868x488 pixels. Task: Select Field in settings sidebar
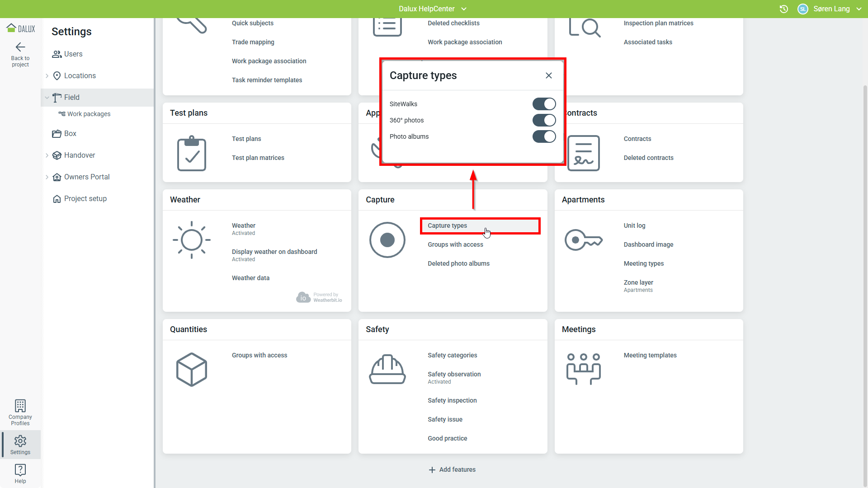pos(97,98)
